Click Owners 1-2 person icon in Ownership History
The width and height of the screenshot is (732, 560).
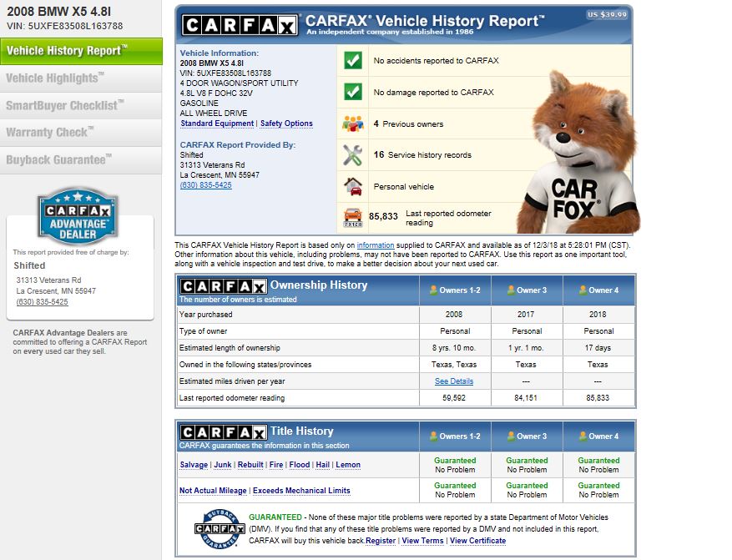[x=433, y=290]
